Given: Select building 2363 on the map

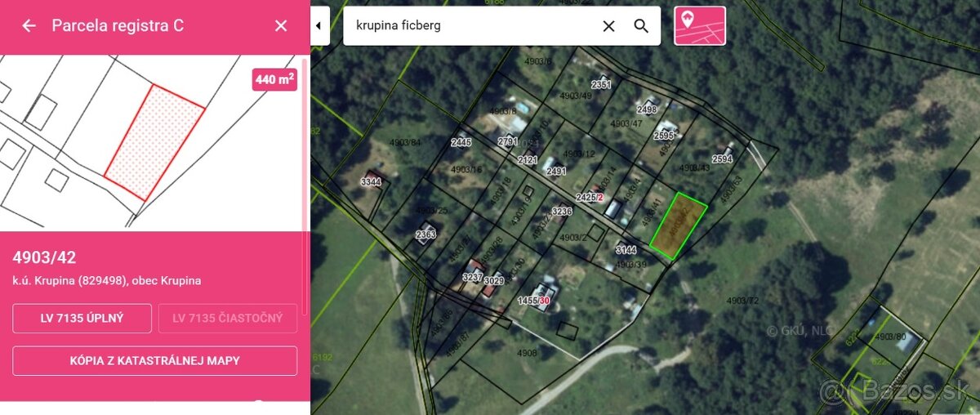Looking at the screenshot, I should coord(425,234).
